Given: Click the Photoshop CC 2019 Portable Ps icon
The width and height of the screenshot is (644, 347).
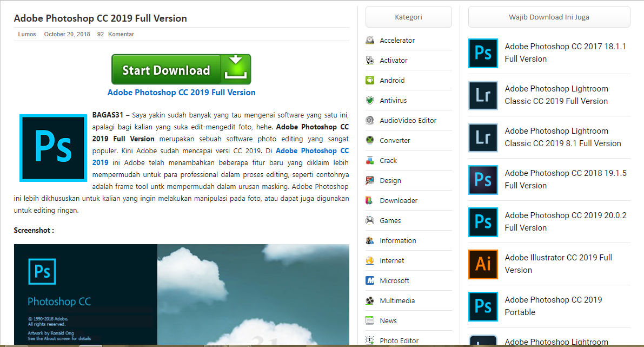Looking at the screenshot, I should click(x=483, y=306).
